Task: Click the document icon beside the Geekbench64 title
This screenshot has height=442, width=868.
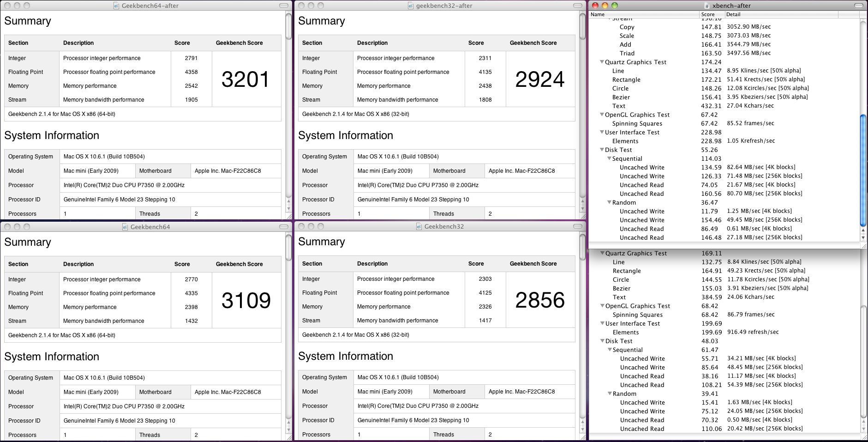Action: point(125,227)
